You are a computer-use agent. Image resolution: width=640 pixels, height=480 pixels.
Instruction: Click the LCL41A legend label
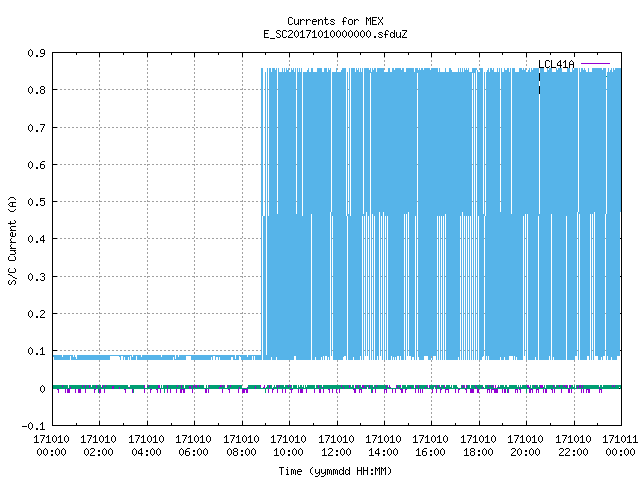(x=556, y=64)
